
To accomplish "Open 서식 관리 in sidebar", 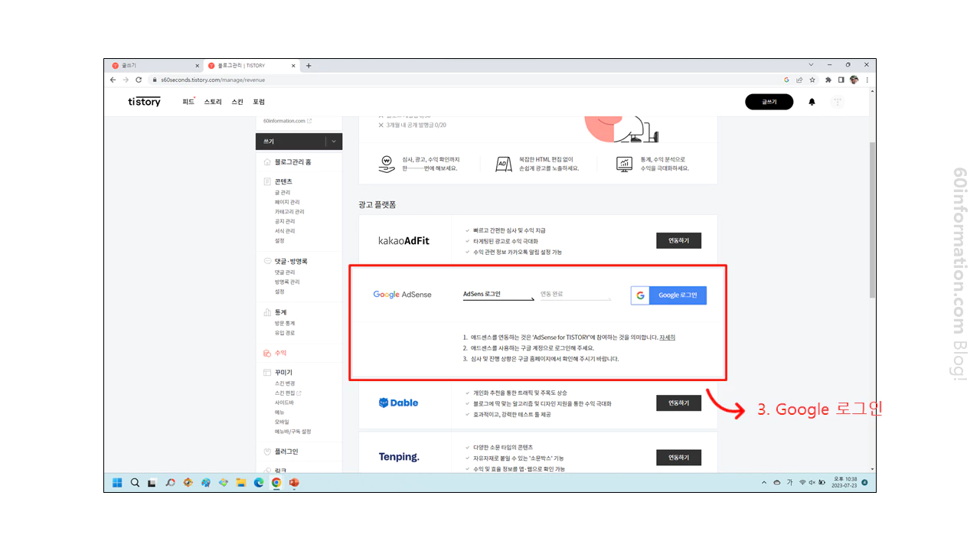I will (x=285, y=231).
